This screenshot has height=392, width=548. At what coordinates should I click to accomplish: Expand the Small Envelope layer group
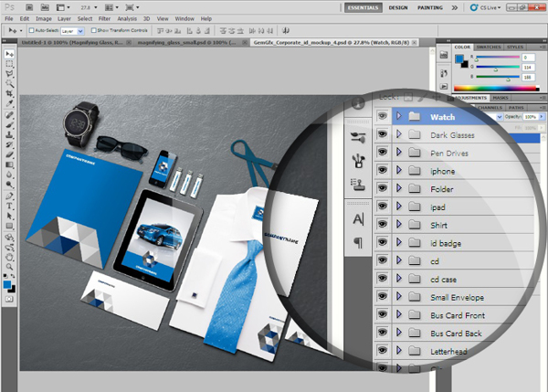pos(399,296)
